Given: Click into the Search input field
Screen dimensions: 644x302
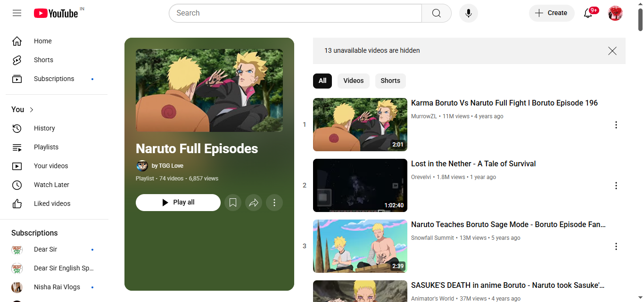Looking at the screenshot, I should point(295,13).
